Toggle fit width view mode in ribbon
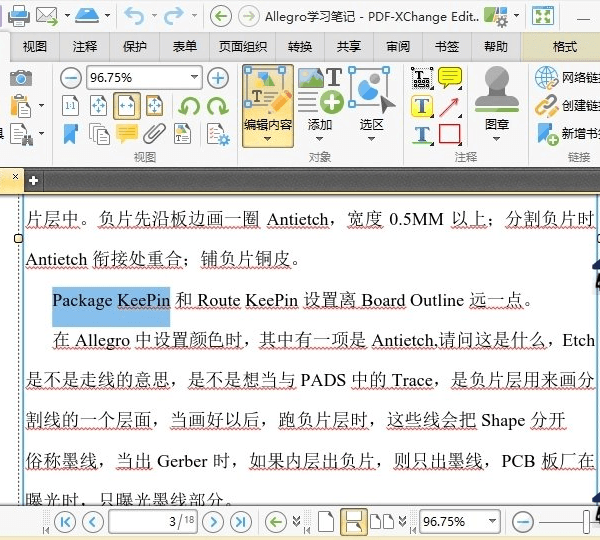600x540 pixels. point(127,106)
